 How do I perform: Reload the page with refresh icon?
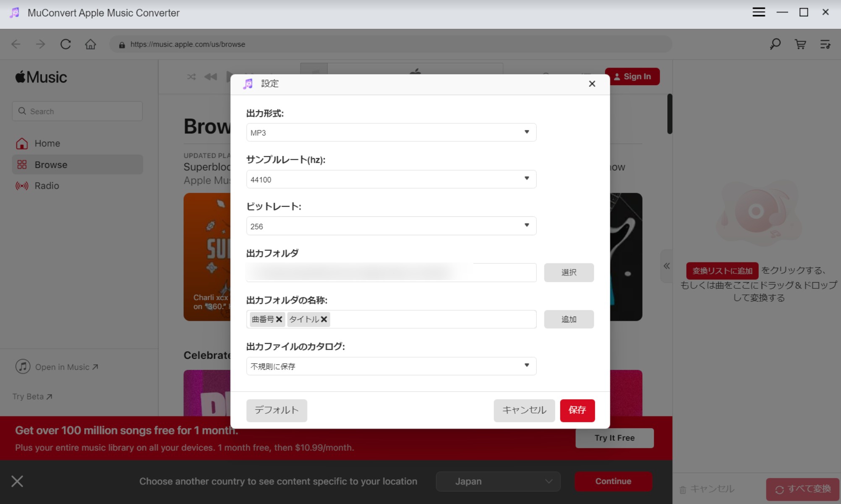pyautogui.click(x=65, y=44)
